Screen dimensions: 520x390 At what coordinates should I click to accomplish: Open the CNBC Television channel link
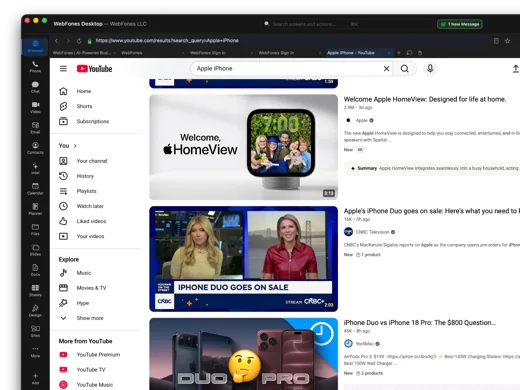[372, 232]
